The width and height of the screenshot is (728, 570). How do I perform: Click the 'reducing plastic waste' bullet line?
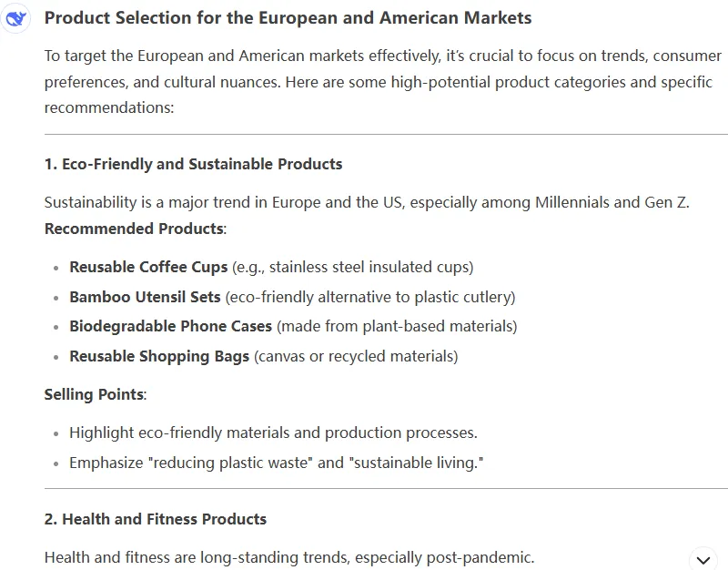pyautogui.click(x=277, y=463)
